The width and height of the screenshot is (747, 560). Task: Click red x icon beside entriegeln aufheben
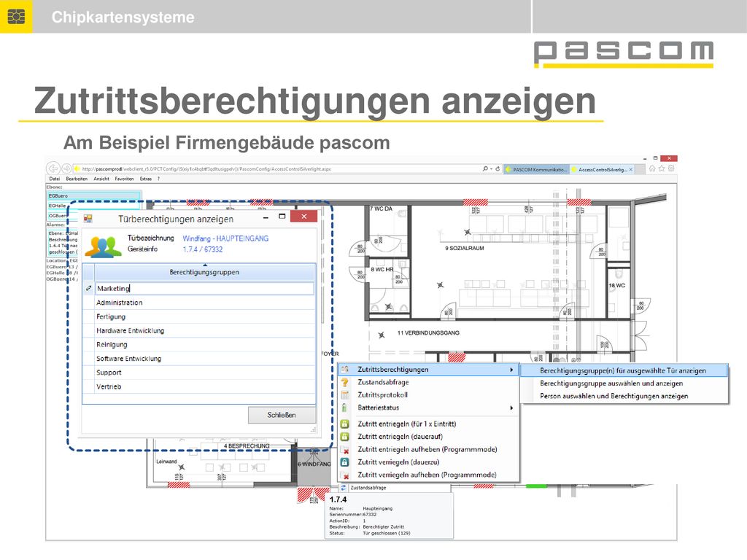coord(346,450)
